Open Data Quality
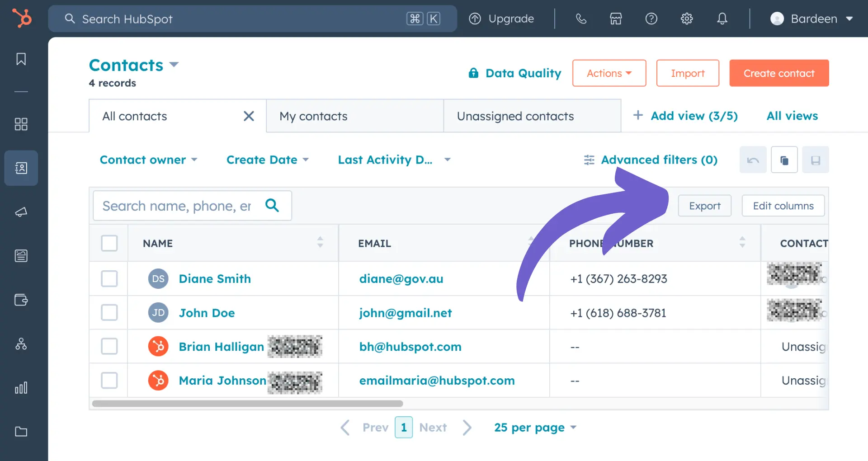The image size is (868, 461). pos(515,73)
